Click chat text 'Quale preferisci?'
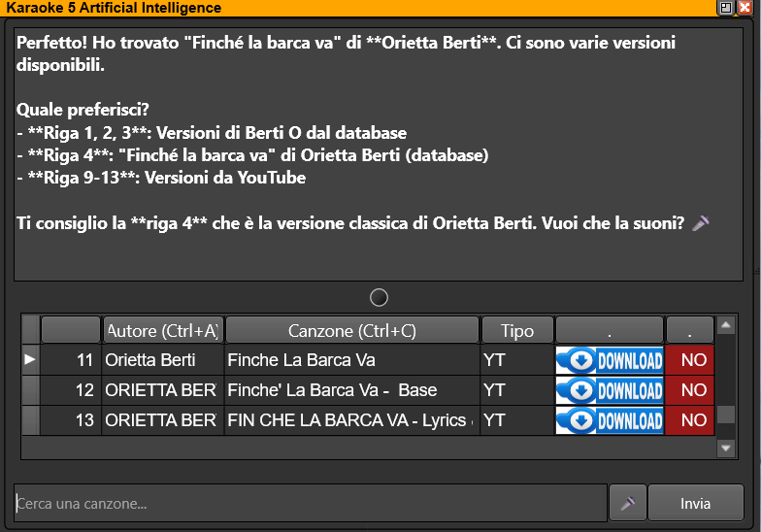The height and width of the screenshot is (532, 761). click(83, 110)
